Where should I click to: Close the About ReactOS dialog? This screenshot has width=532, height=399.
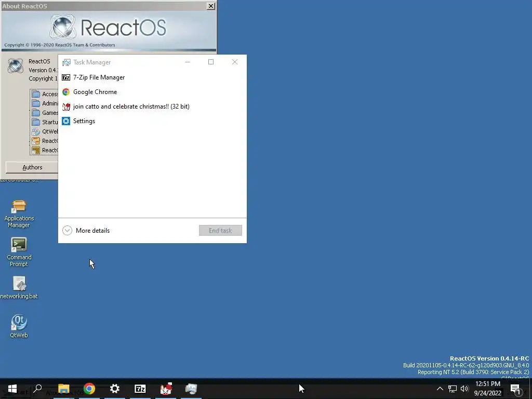click(211, 6)
